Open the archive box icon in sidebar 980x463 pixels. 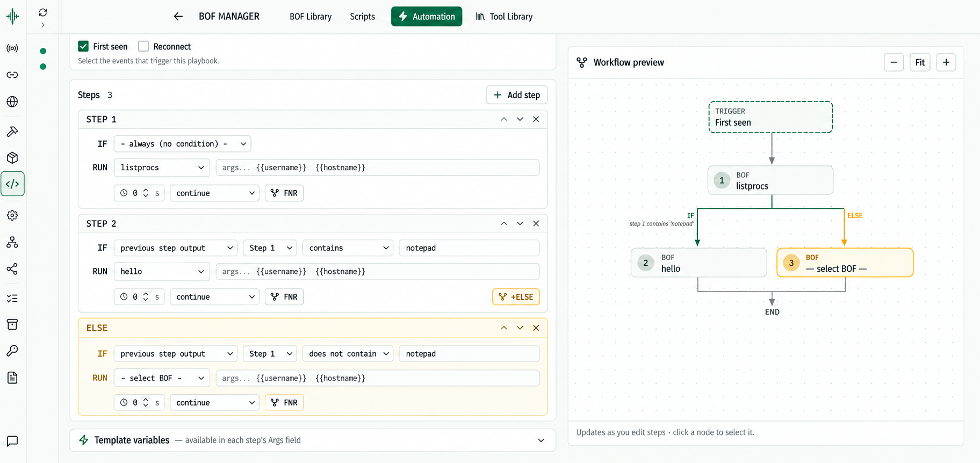click(12, 324)
